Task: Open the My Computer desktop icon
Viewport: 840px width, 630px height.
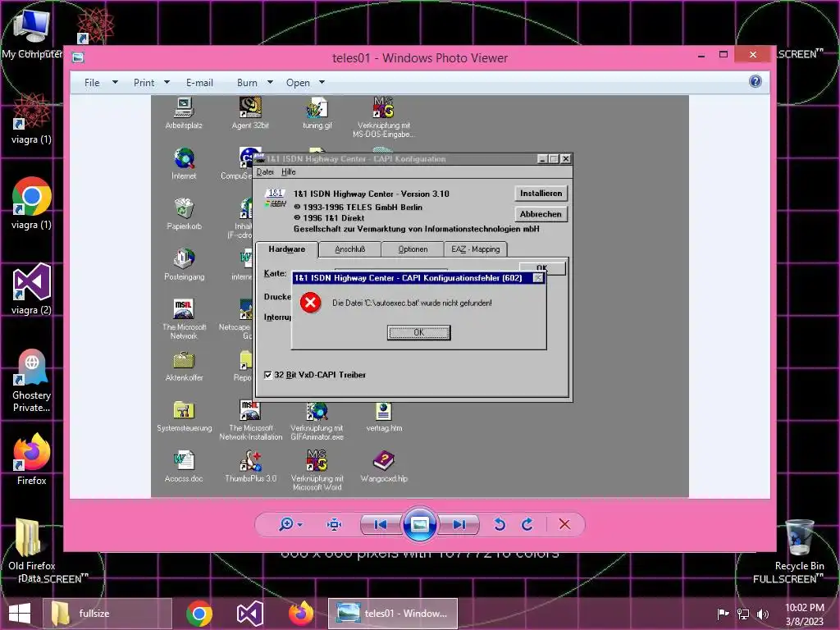Action: click(x=32, y=33)
